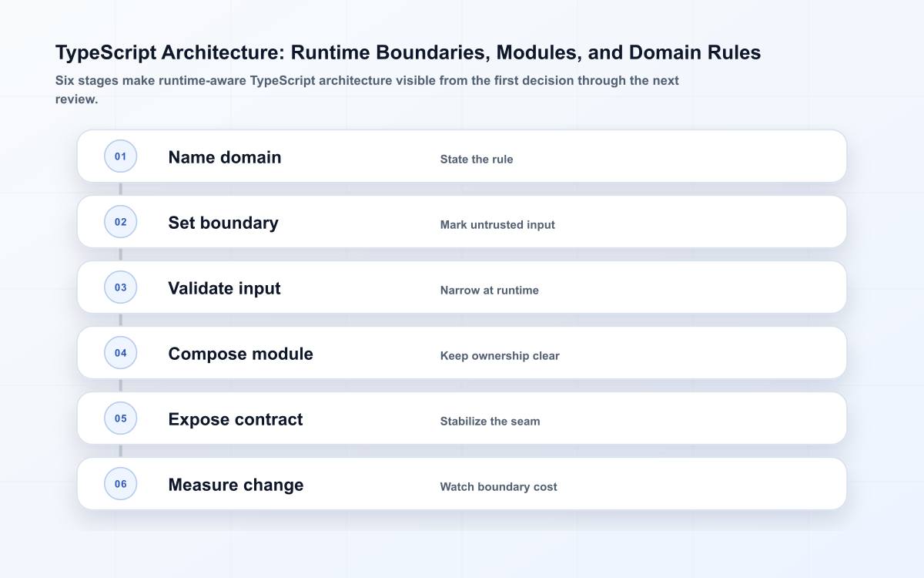Click the 'Mark untrusted input' description
924x578 pixels.
(x=497, y=225)
